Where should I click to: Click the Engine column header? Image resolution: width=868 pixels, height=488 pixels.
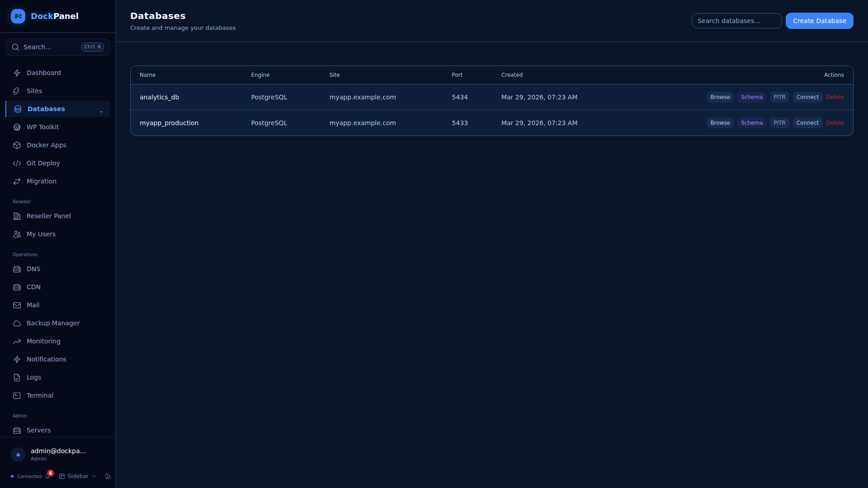pyautogui.click(x=260, y=75)
